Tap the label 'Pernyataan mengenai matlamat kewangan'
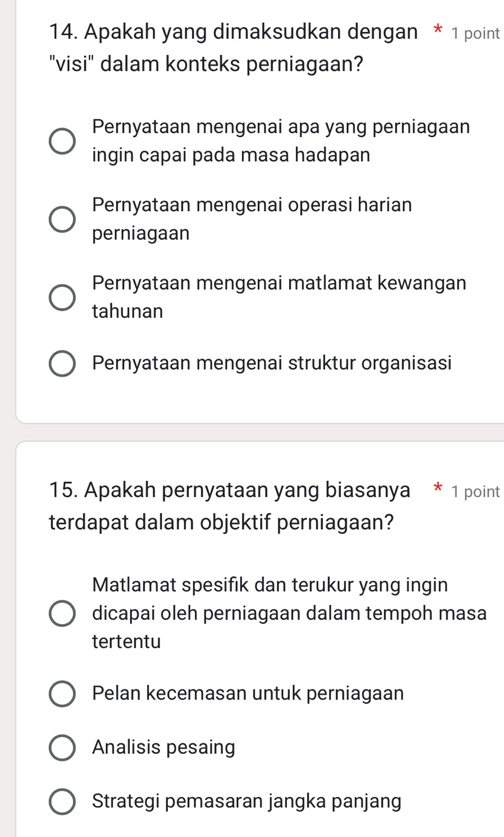The height and width of the screenshot is (837, 504). tap(279, 283)
